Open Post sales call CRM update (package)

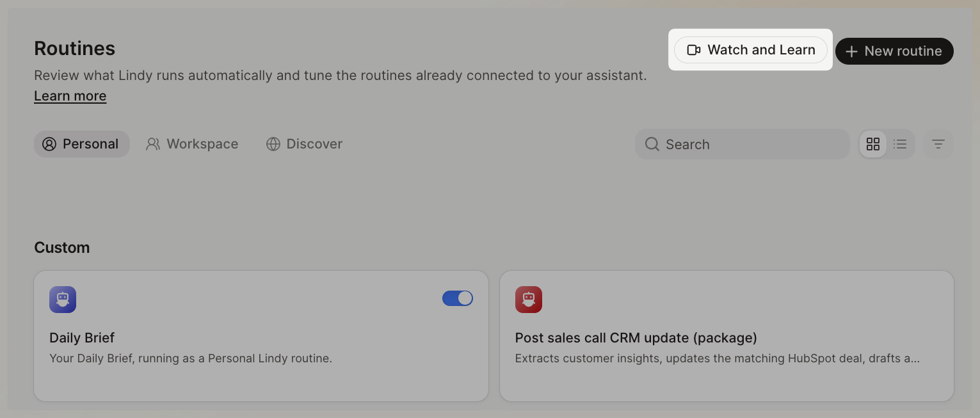pos(636,337)
